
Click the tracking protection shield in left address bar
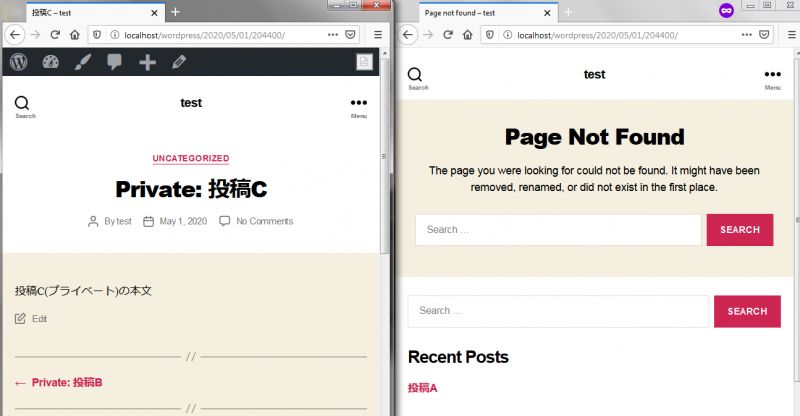[x=96, y=35]
